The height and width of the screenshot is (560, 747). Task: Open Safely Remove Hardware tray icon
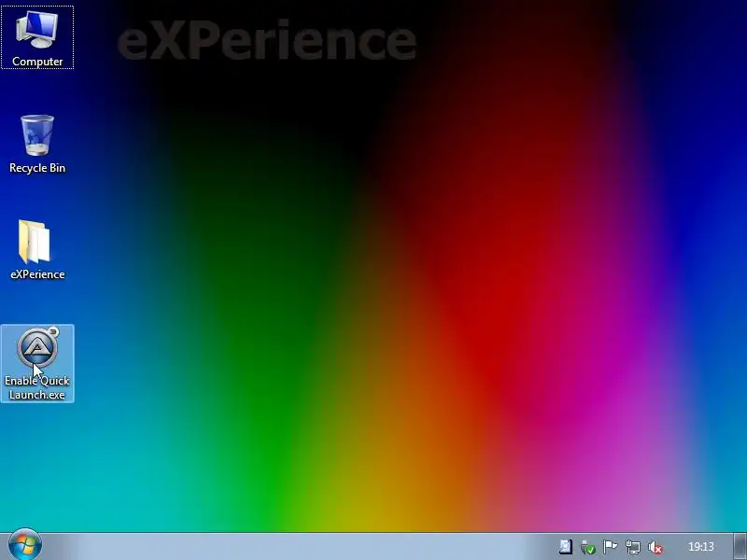[588, 547]
